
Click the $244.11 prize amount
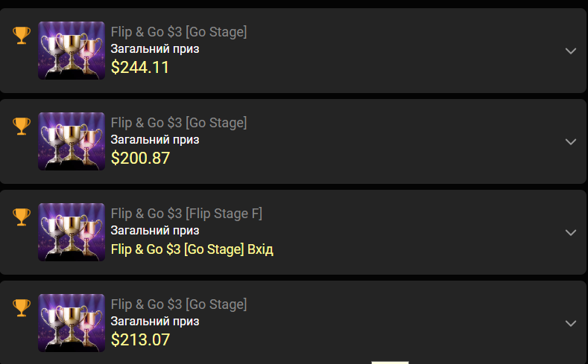click(x=140, y=68)
